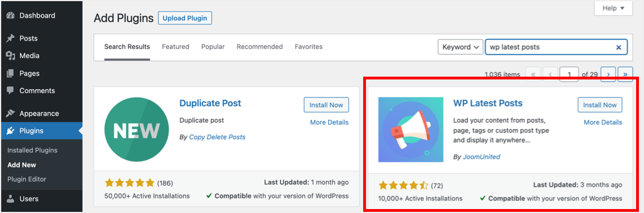This screenshot has width=644, height=213.
Task: Expand the Help panel dropdown
Action: pyautogui.click(x=614, y=8)
